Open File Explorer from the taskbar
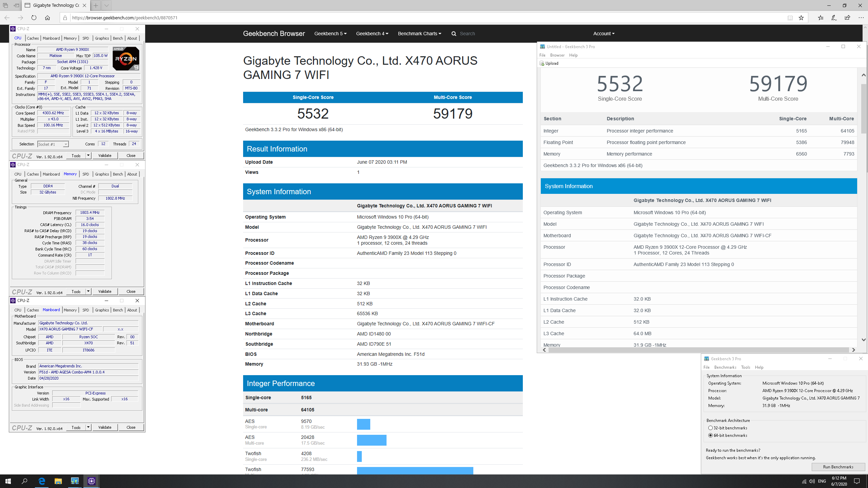868x488 pixels. click(58, 481)
